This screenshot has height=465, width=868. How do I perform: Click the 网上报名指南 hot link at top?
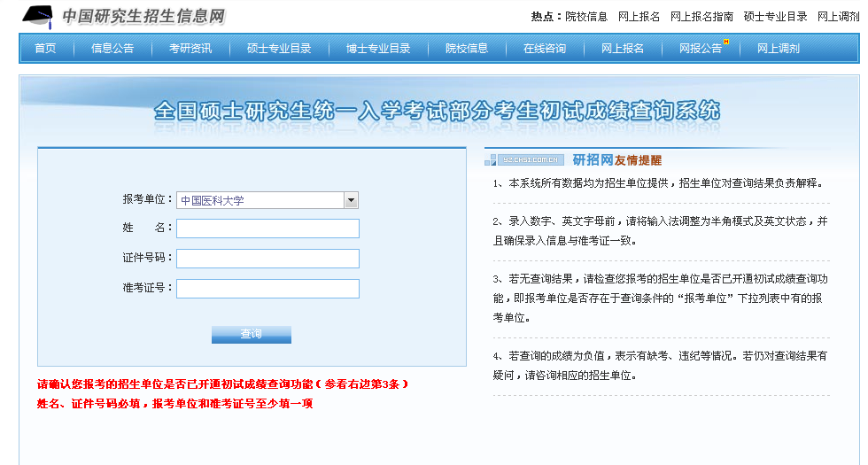pos(701,16)
